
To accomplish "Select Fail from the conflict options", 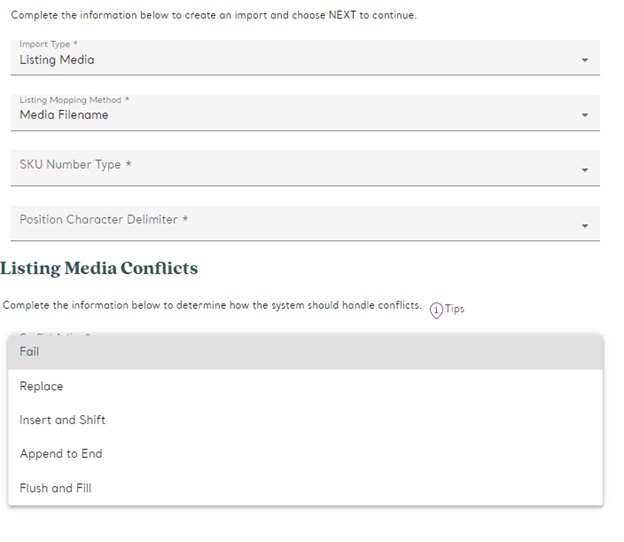I will pyautogui.click(x=30, y=352).
